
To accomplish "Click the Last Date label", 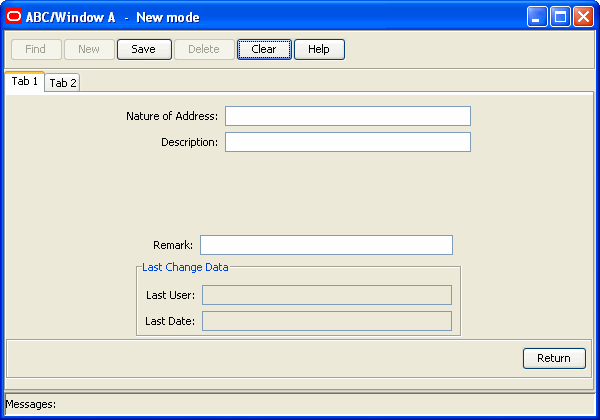I will [x=170, y=321].
